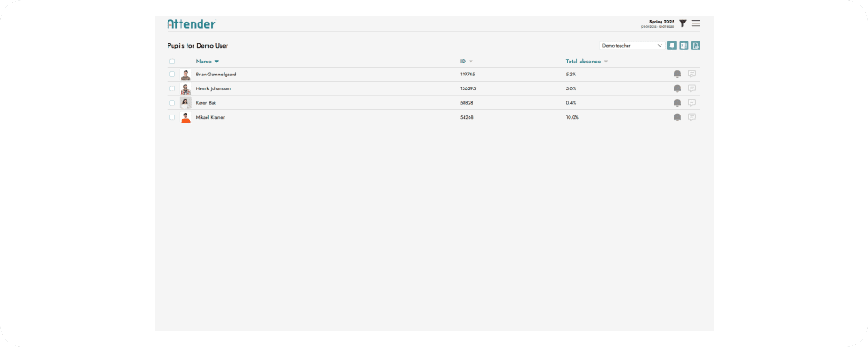The image size is (868, 347).
Task: Click Mikael Kramer's profile photo
Action: tap(186, 117)
